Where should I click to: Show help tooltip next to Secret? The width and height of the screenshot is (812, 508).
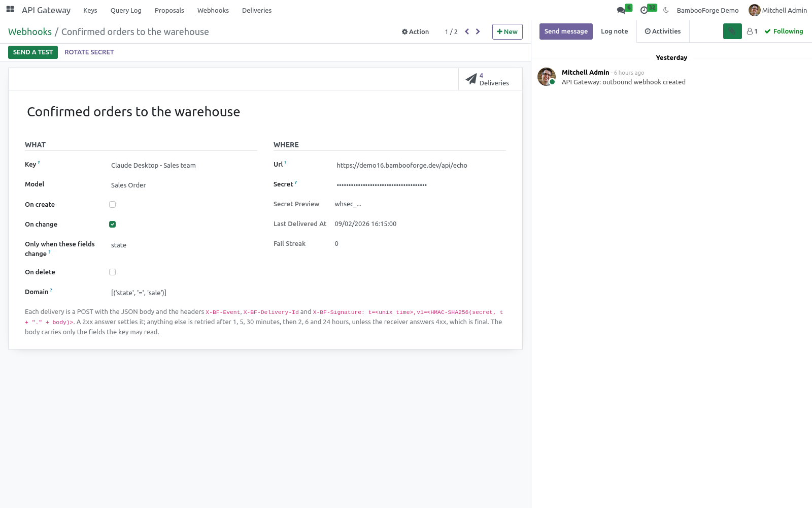click(x=296, y=182)
